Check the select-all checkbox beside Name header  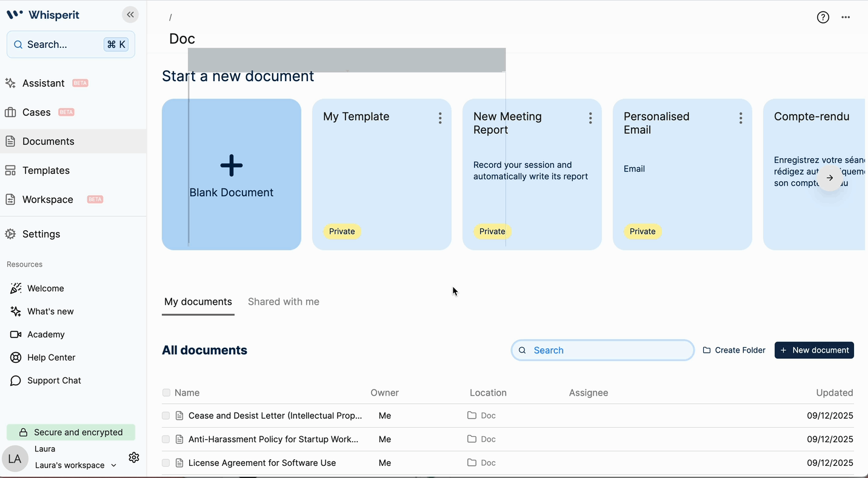click(x=166, y=393)
